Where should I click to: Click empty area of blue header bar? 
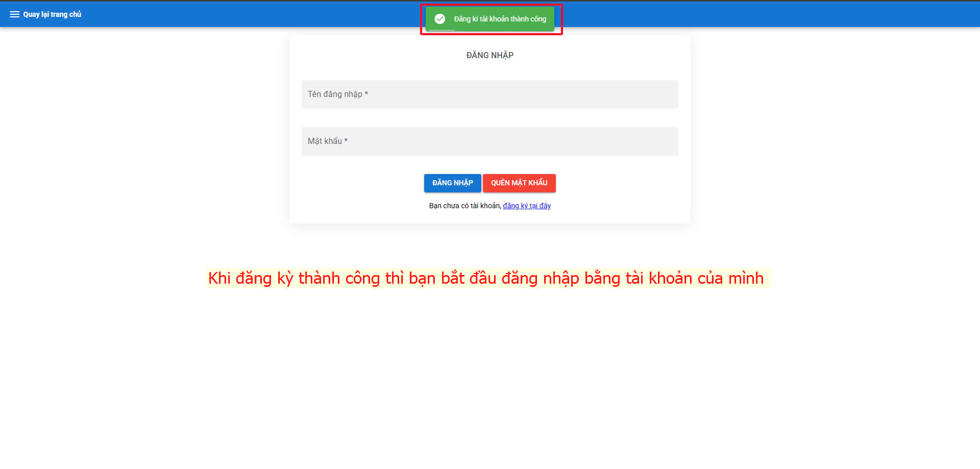(x=766, y=14)
